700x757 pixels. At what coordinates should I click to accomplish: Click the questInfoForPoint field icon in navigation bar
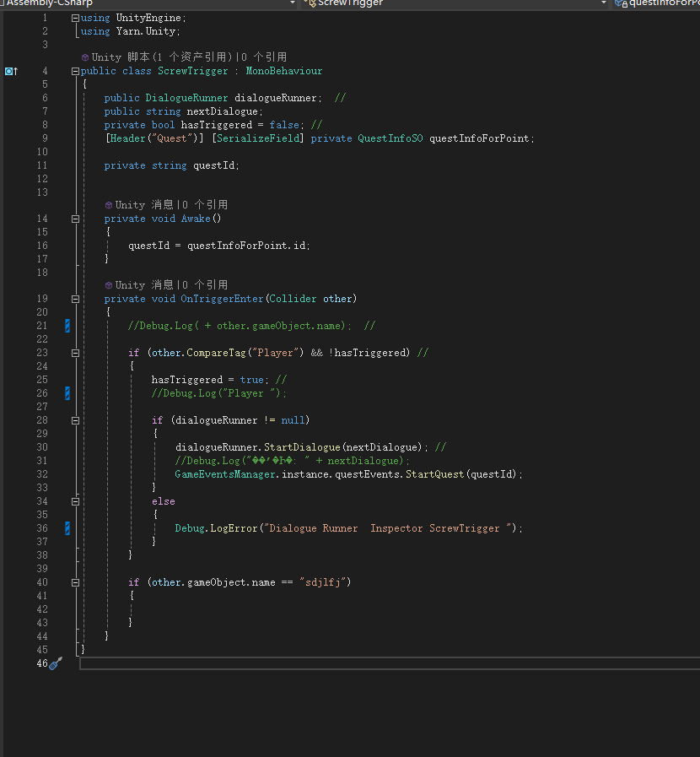click(621, 3)
